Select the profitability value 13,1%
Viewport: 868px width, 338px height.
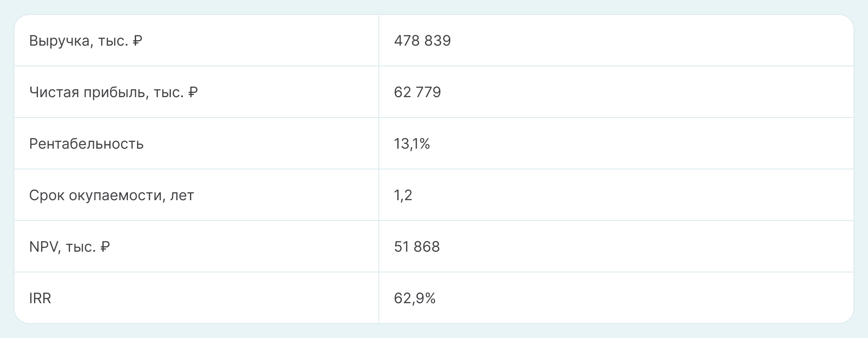pos(412,144)
